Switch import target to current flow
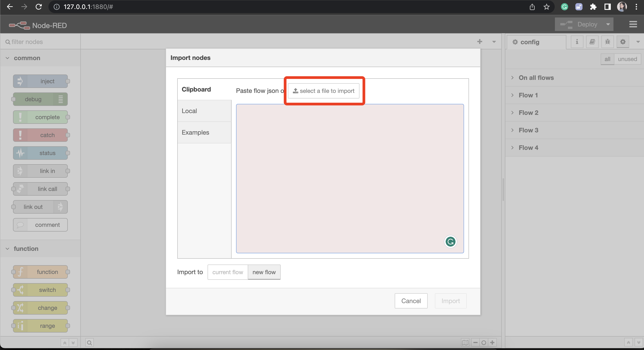The width and height of the screenshot is (644, 350). pos(228,272)
